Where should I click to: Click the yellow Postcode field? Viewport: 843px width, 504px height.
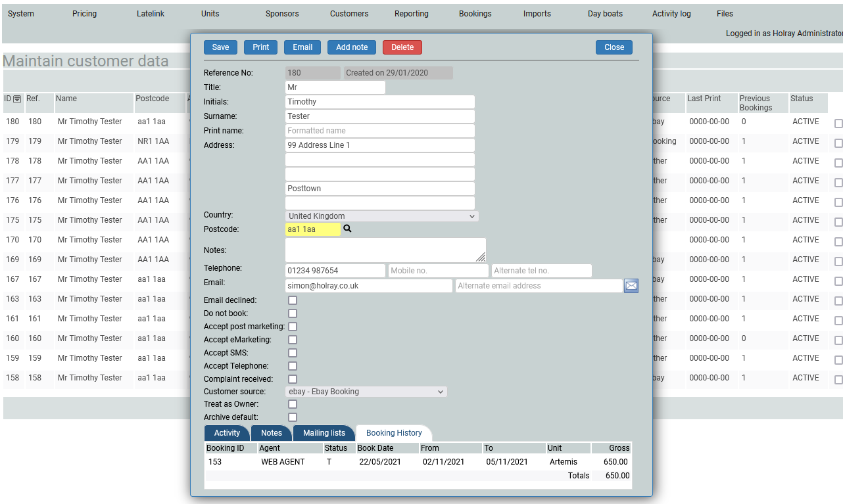pyautogui.click(x=312, y=229)
